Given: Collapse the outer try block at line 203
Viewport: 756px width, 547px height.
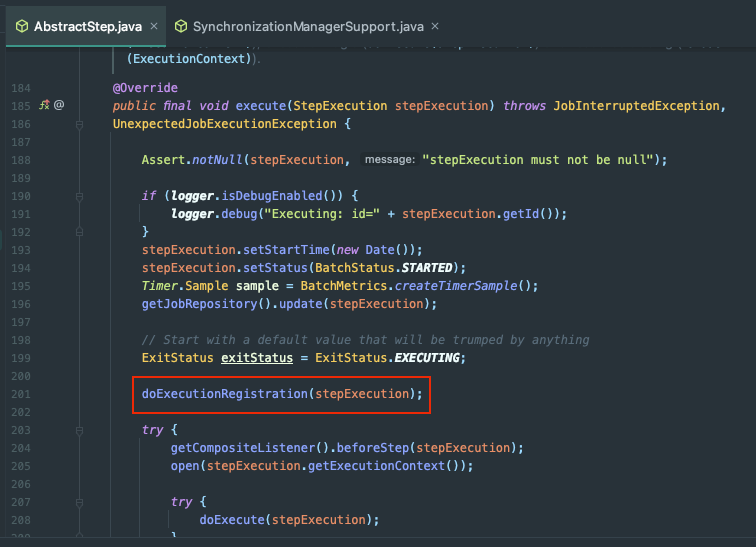Looking at the screenshot, I should click(x=80, y=430).
